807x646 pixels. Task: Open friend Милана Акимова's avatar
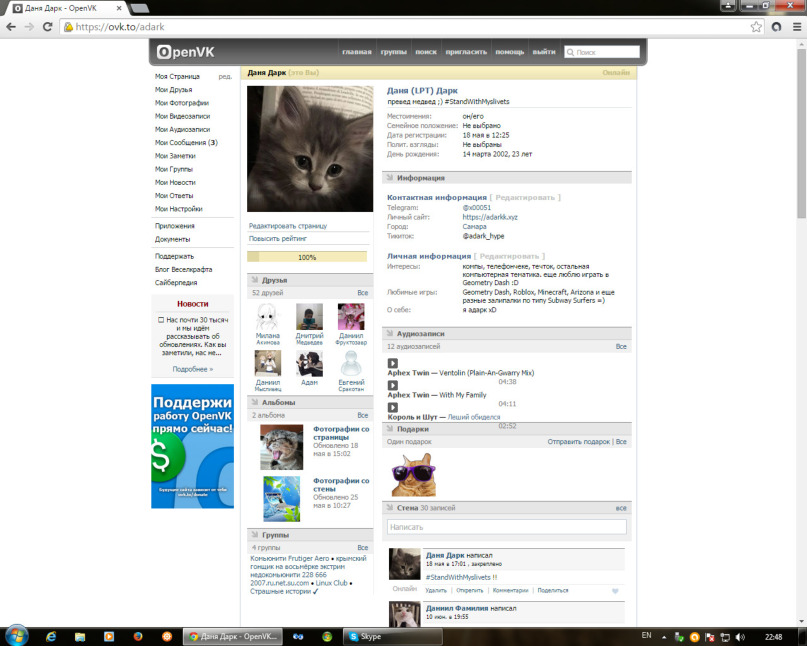point(268,317)
